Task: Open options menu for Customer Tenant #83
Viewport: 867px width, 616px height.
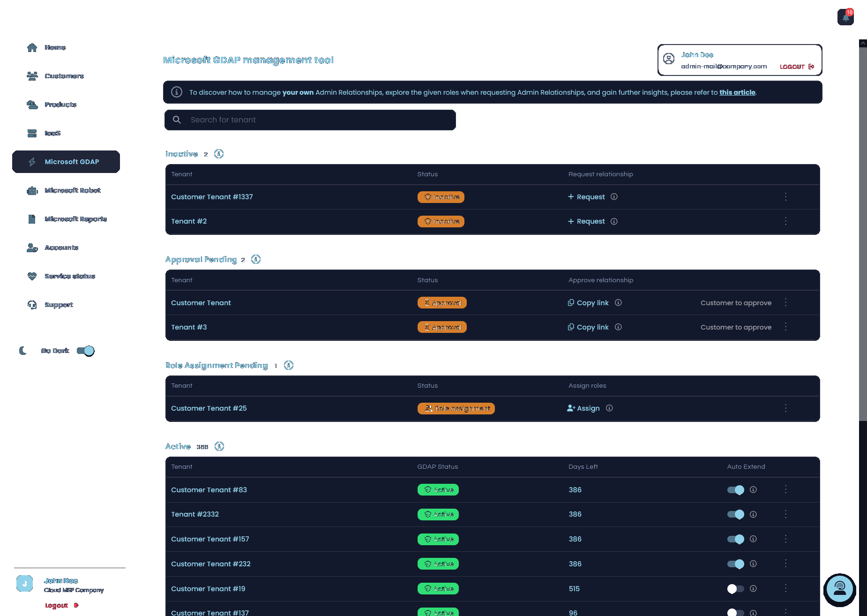Action: [x=786, y=489]
